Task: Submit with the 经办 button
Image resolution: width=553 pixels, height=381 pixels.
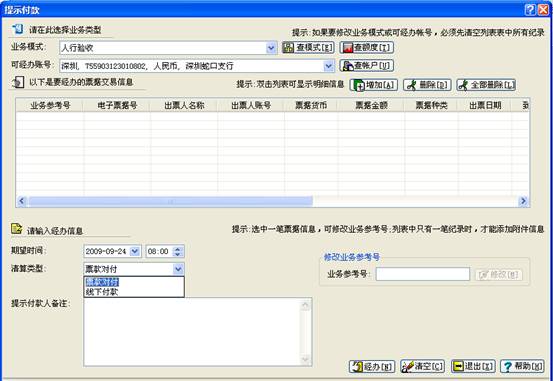Action: 372,367
